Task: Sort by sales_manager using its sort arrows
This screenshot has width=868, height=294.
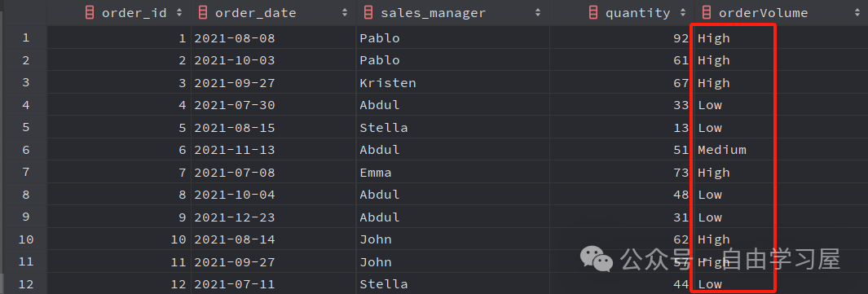Action: (x=538, y=13)
